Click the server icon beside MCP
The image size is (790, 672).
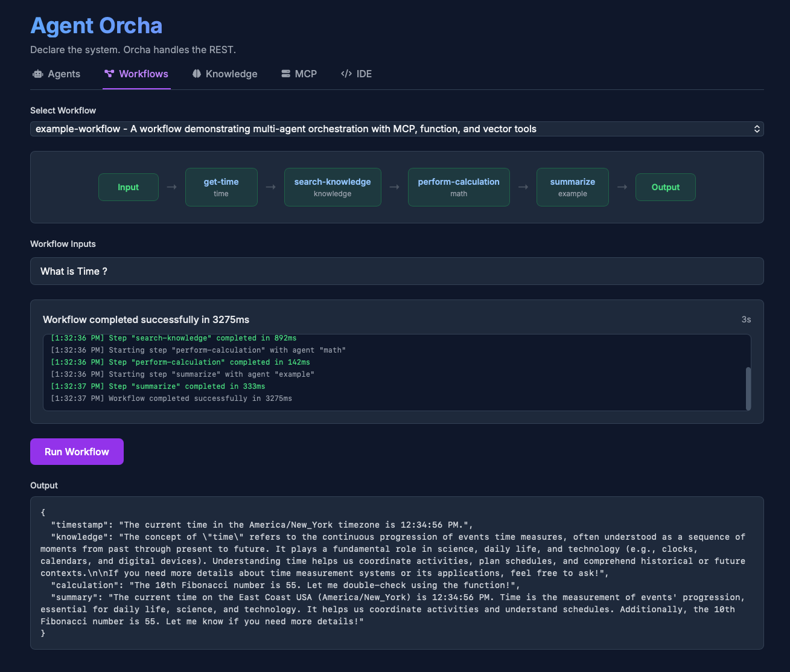286,74
